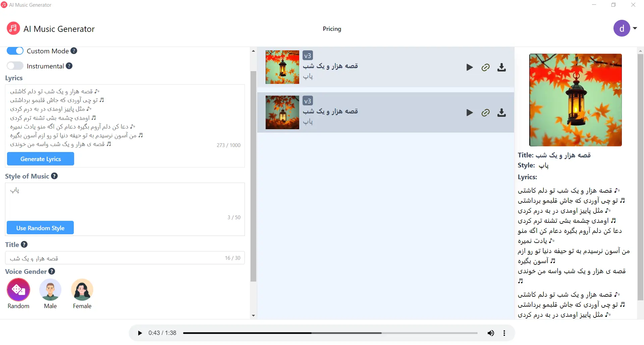
Task: Click the v3 badge on second song
Action: [x=308, y=101]
